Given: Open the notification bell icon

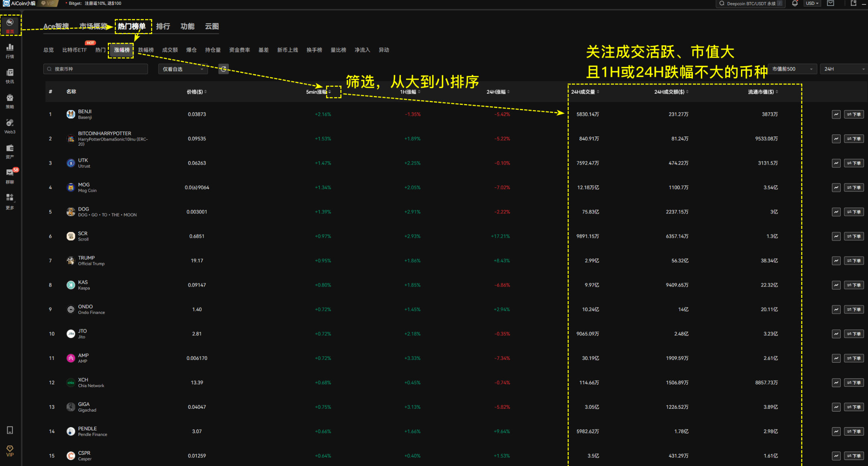Looking at the screenshot, I should coord(795,3).
